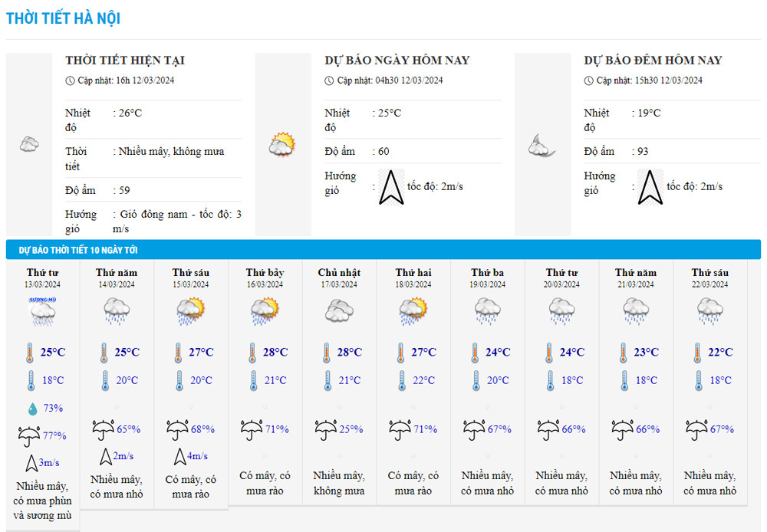The image size is (767, 532).
Task: Select the fog-and-rain icon for 13/03/2024
Action: (42, 310)
